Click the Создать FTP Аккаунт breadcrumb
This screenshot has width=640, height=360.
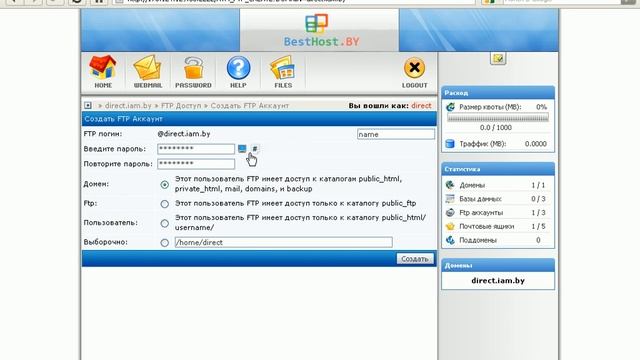click(250, 105)
